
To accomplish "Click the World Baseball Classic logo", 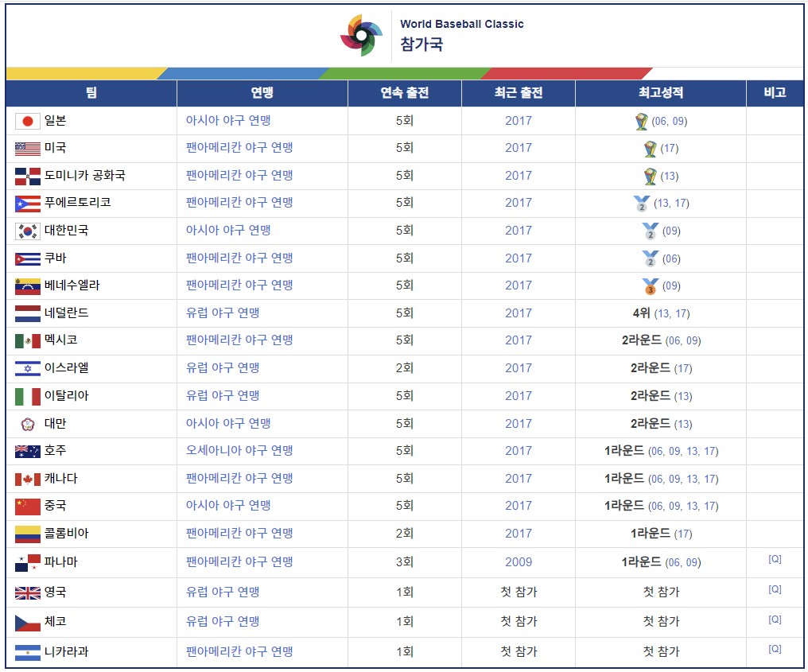I will click(361, 35).
